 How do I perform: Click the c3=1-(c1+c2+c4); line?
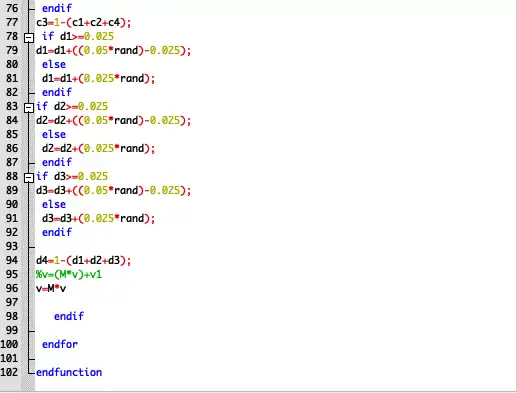tap(84, 22)
